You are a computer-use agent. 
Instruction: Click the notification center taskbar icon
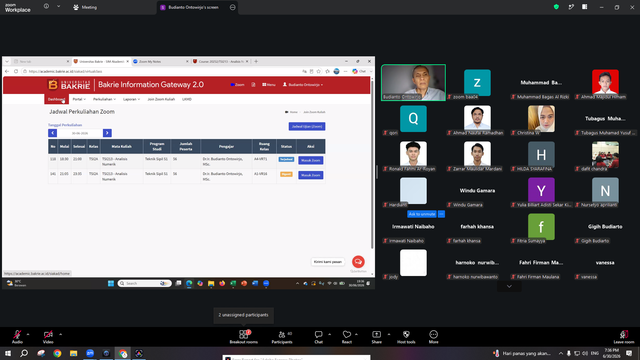629,353
